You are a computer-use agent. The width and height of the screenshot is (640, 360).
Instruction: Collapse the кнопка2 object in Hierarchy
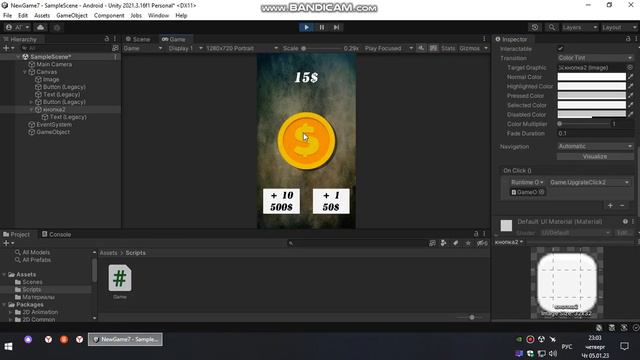(31, 109)
